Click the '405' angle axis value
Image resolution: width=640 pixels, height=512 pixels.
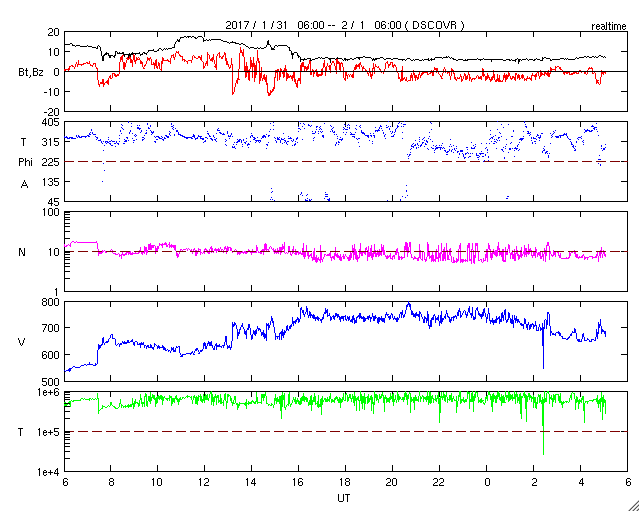(52, 122)
